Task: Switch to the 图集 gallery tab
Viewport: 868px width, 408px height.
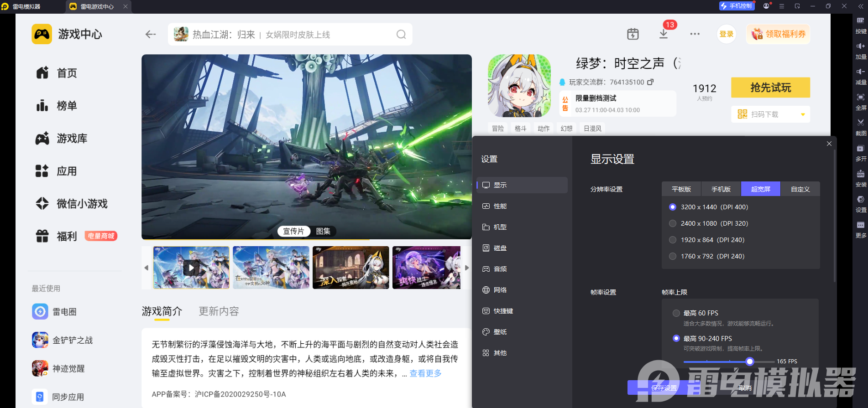Action: (x=323, y=231)
